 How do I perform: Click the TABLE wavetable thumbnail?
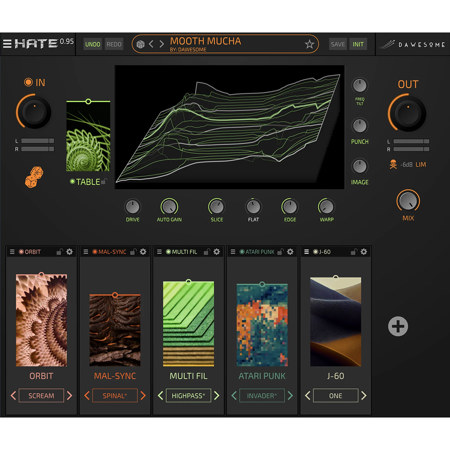click(88, 137)
